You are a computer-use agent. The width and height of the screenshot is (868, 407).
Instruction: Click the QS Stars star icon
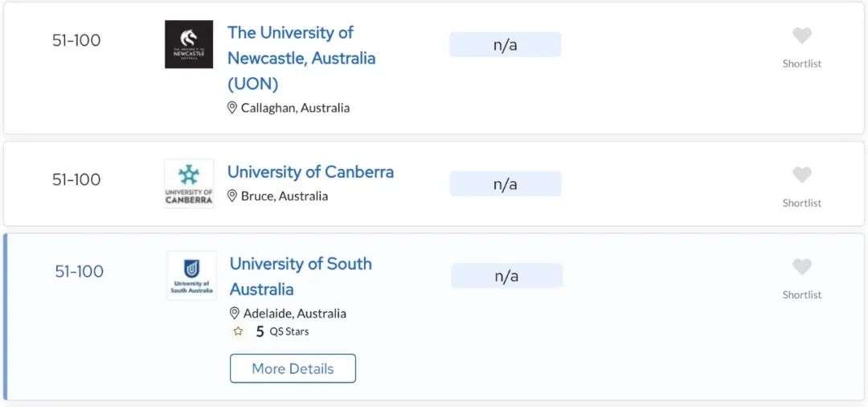point(238,331)
